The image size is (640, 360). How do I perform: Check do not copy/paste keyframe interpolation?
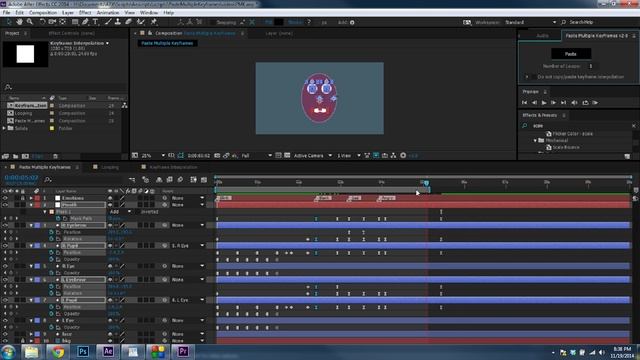click(x=533, y=77)
